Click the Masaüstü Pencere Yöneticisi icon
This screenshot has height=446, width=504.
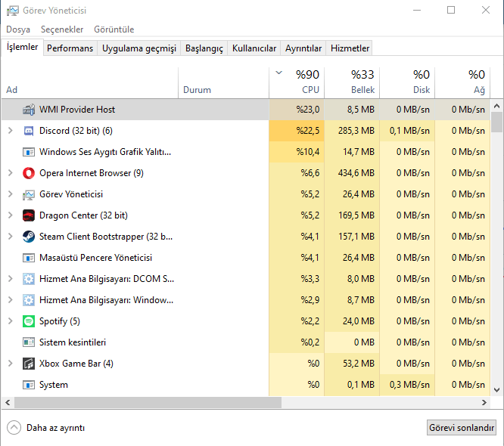(x=29, y=258)
